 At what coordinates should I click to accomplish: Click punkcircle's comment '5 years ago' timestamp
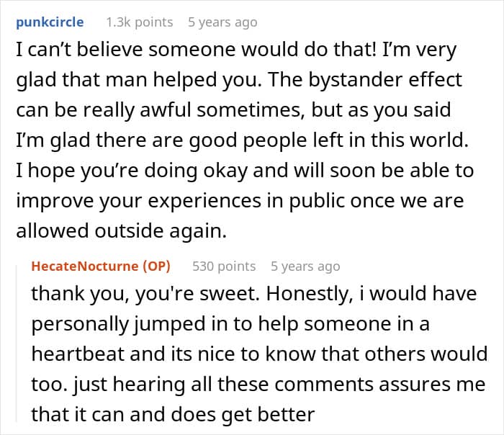pyautogui.click(x=222, y=22)
